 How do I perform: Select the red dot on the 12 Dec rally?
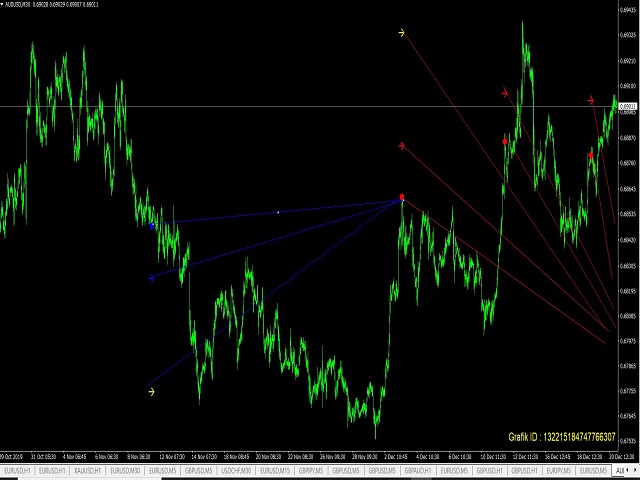click(505, 142)
